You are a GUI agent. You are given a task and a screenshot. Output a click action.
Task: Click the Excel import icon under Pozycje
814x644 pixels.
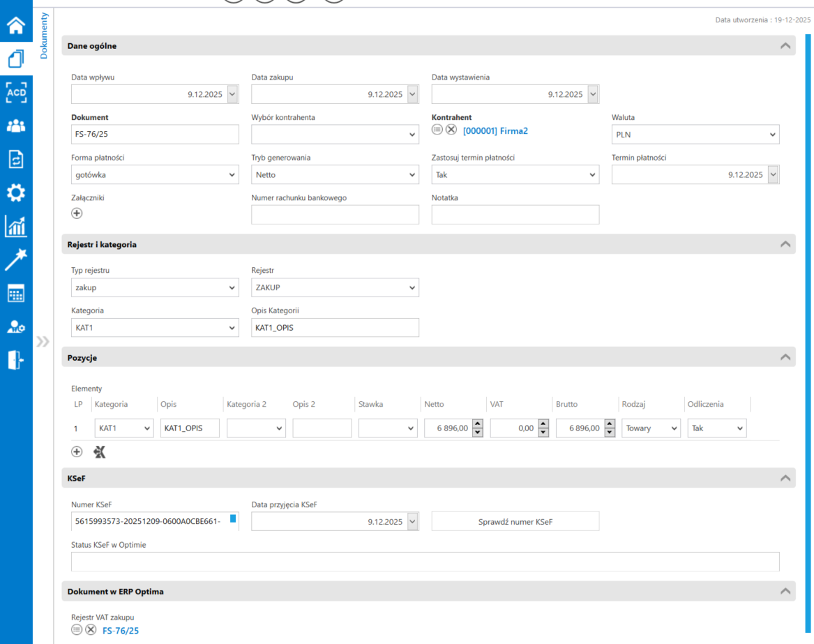[100, 452]
